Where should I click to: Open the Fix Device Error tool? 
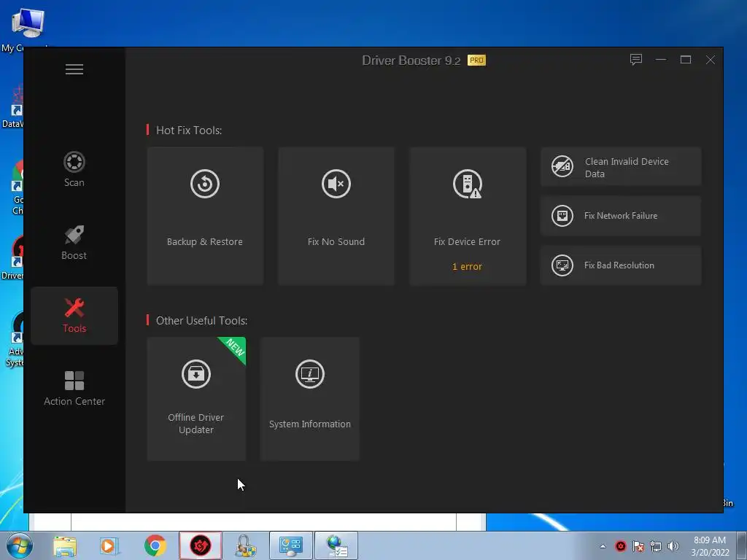click(x=468, y=216)
